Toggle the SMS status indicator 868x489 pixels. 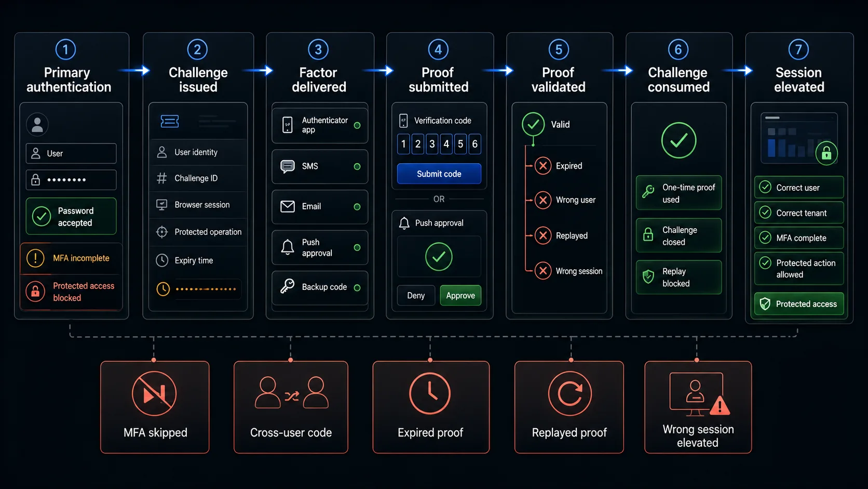coord(357,166)
